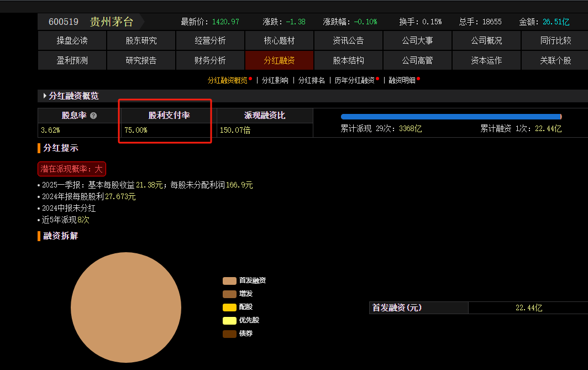Open the 资本运作 tab
The width and height of the screenshot is (588, 370).
click(x=486, y=60)
